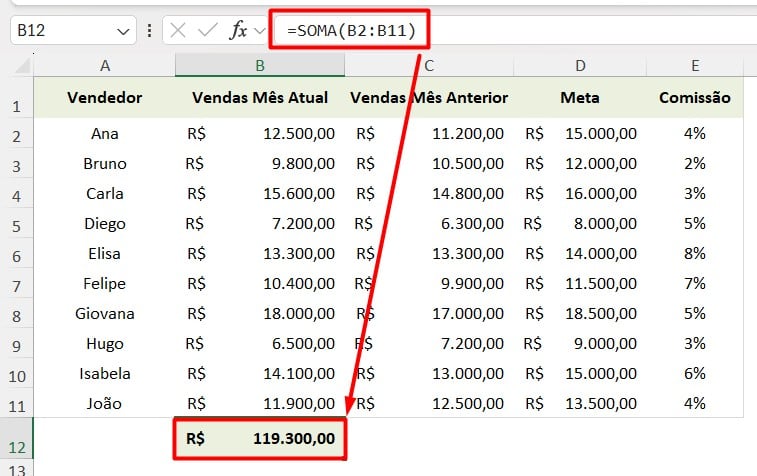This screenshot has height=476, width=757.
Task: Select the cell with Hugo
Action: [x=105, y=343]
